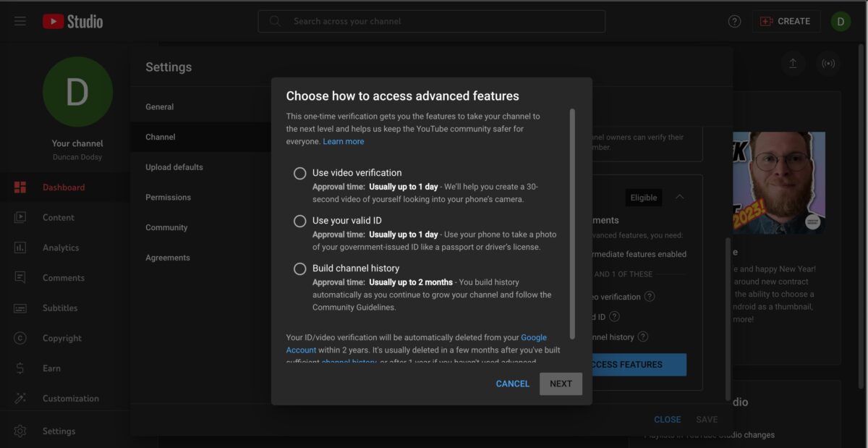Open the bearded man video thumbnail
This screenshot has width=868, height=448.
pos(779,182)
